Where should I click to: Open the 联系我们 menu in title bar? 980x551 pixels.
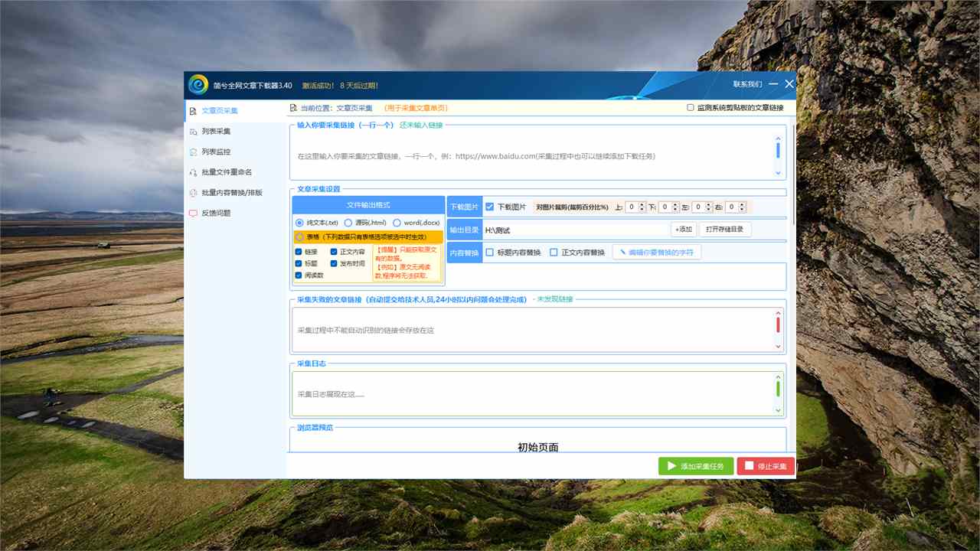pyautogui.click(x=746, y=84)
